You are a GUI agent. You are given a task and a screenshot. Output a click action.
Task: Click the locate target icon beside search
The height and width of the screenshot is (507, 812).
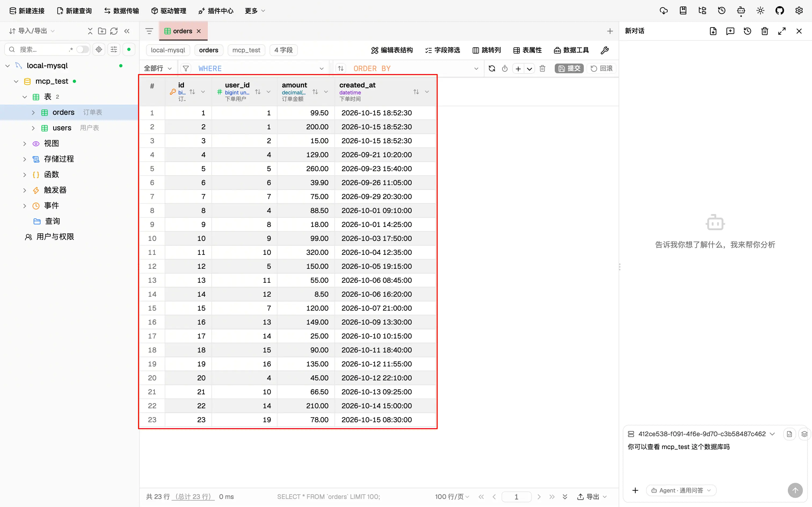coord(99,49)
